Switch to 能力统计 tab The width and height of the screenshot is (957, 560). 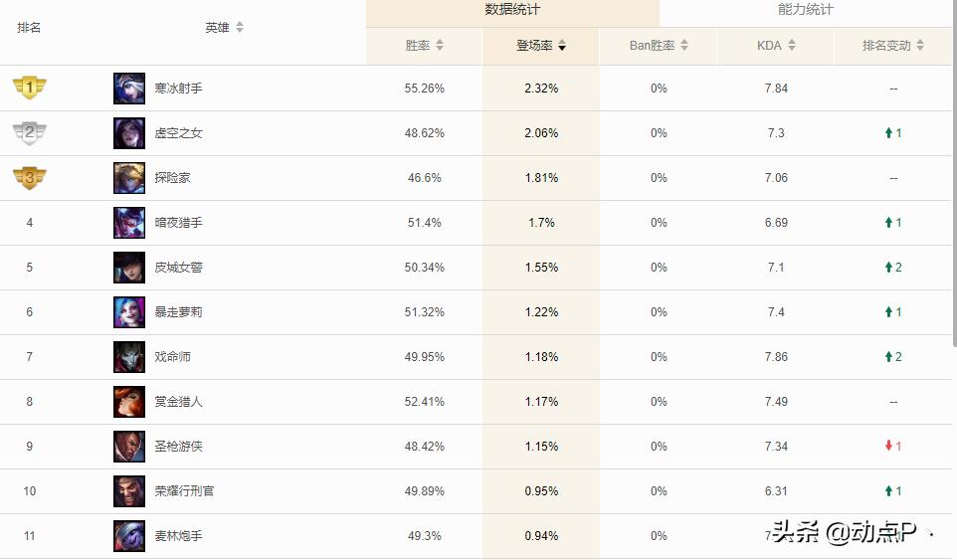point(805,10)
